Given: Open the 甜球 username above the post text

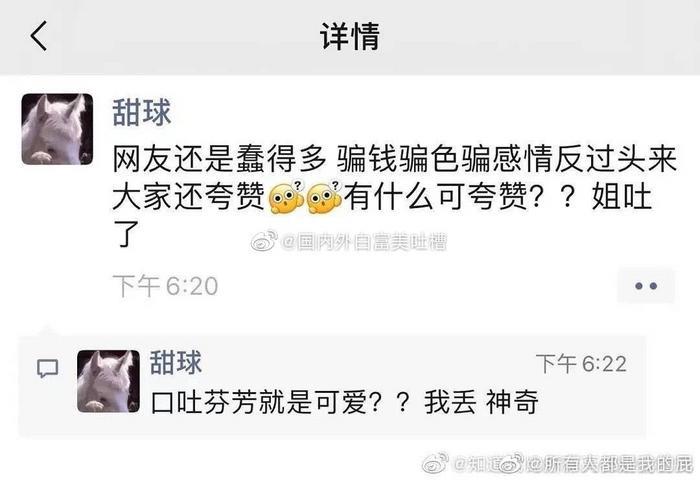Looking at the screenshot, I should pos(142,112).
